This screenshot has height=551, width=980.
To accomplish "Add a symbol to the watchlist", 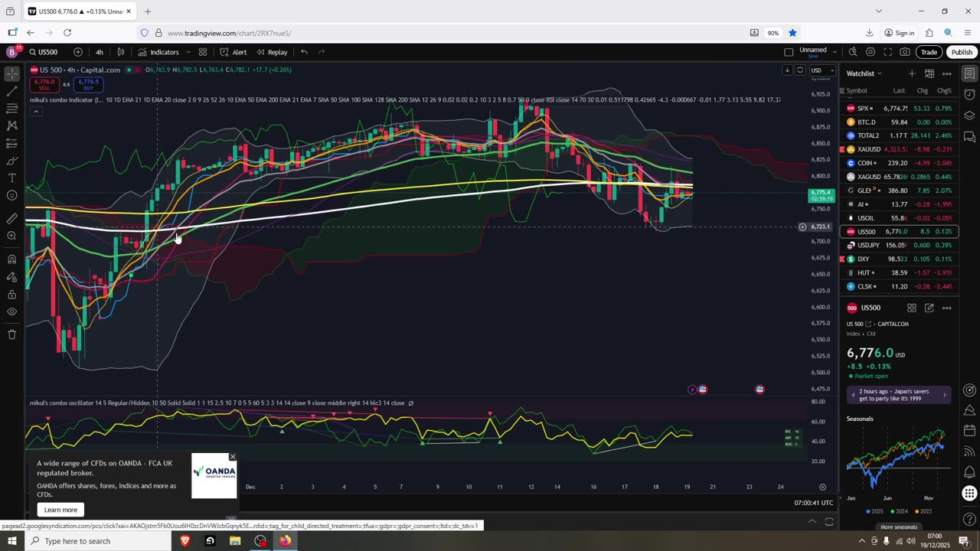I will click(x=911, y=73).
